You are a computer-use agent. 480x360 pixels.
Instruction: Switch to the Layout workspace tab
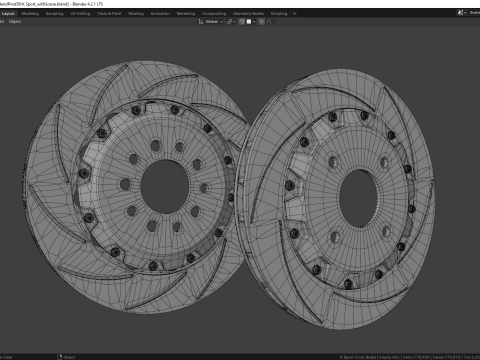[8, 14]
